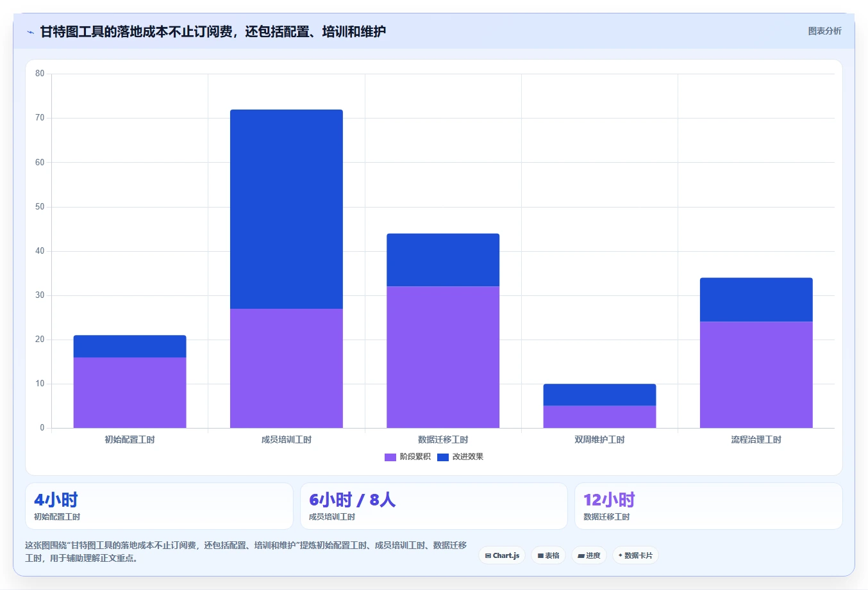Click the blue segment of 流程治理工时 bar

coord(756,300)
